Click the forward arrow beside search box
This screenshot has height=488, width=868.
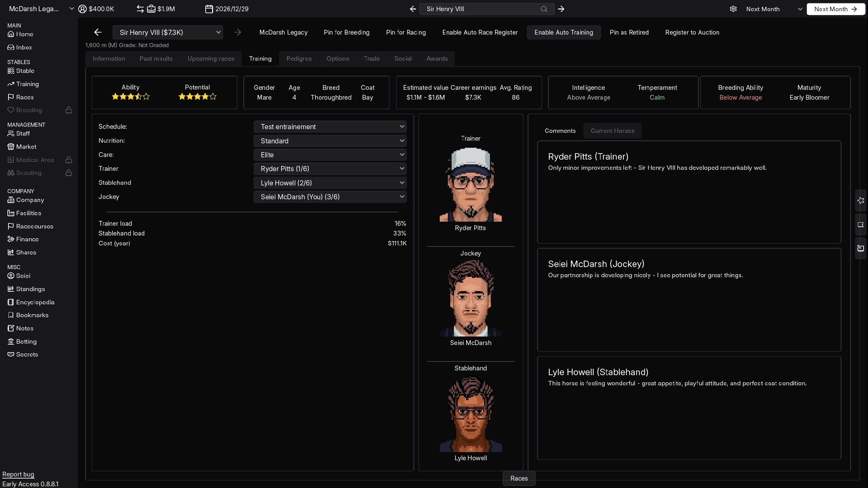point(561,9)
